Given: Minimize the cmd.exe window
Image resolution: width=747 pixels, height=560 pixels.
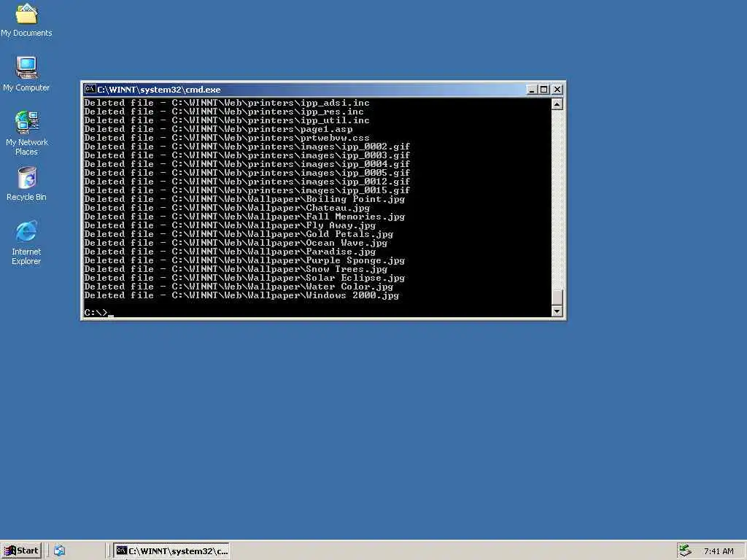Looking at the screenshot, I should (532, 89).
